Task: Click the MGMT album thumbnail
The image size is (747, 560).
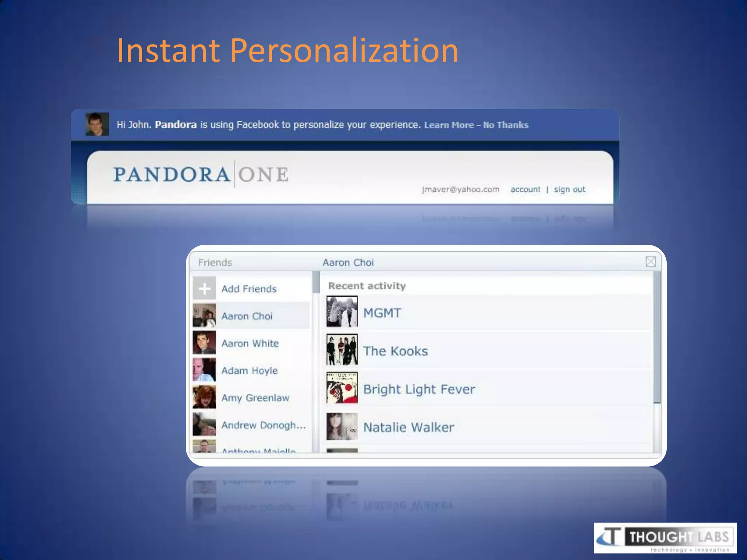Action: pos(342,312)
